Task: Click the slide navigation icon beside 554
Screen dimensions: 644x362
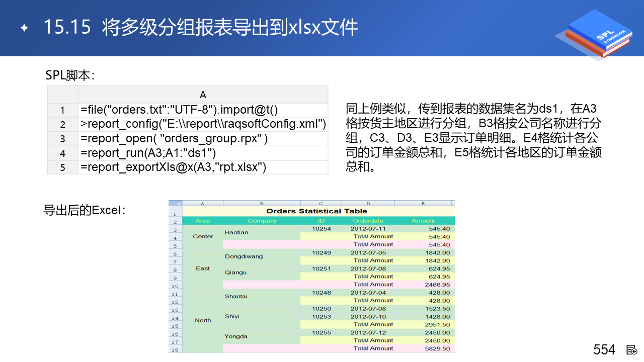Action: point(632,350)
